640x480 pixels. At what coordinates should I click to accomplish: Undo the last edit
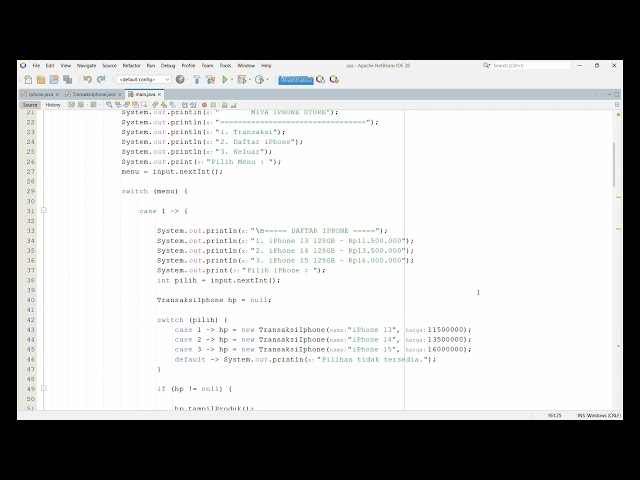coord(87,80)
